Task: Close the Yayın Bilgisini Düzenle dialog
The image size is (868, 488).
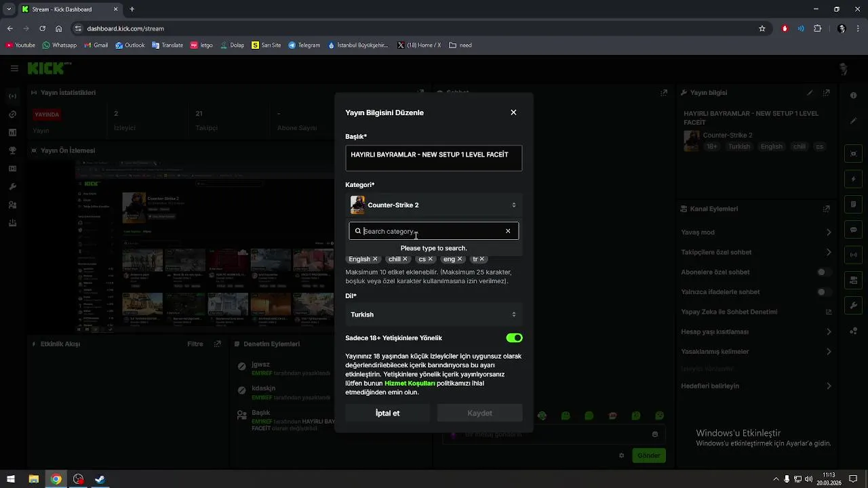Action: pyautogui.click(x=513, y=113)
